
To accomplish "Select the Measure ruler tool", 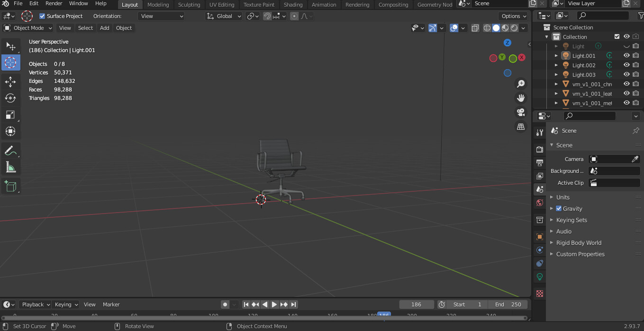I will point(11,167).
